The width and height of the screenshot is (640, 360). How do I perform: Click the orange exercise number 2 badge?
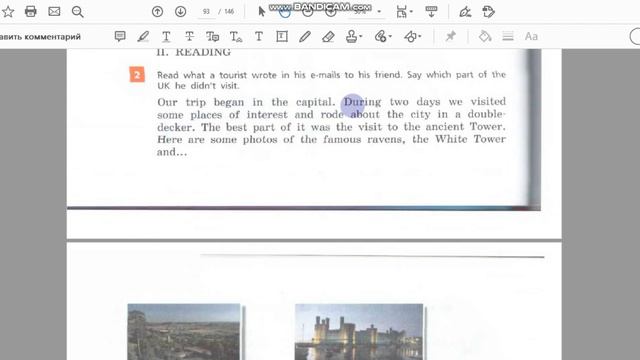coord(137,75)
